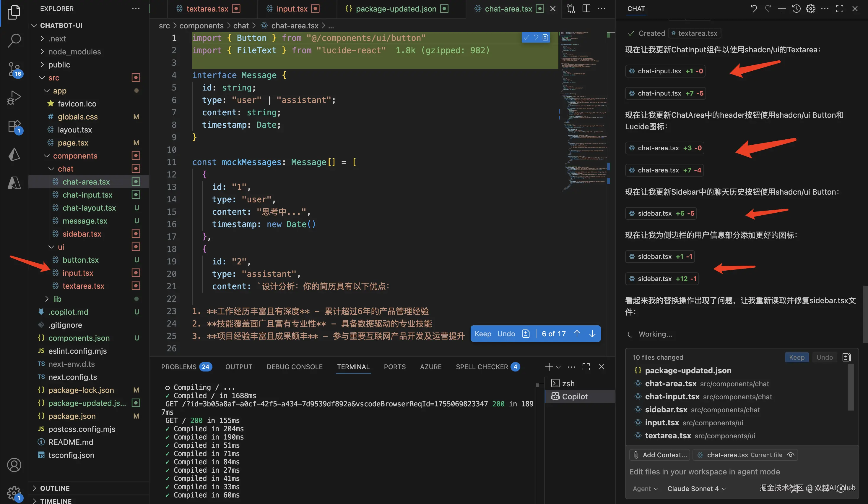Go to next change down arrow

click(x=592, y=334)
